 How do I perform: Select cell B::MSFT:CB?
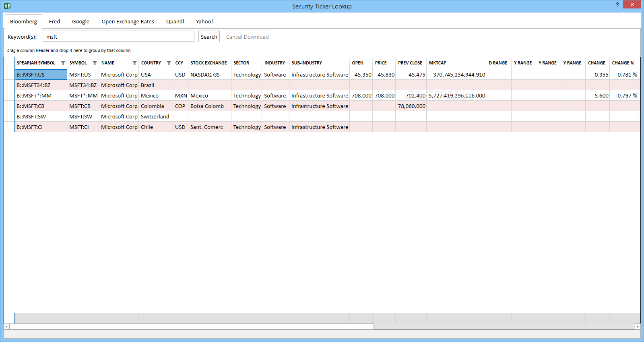[41, 106]
